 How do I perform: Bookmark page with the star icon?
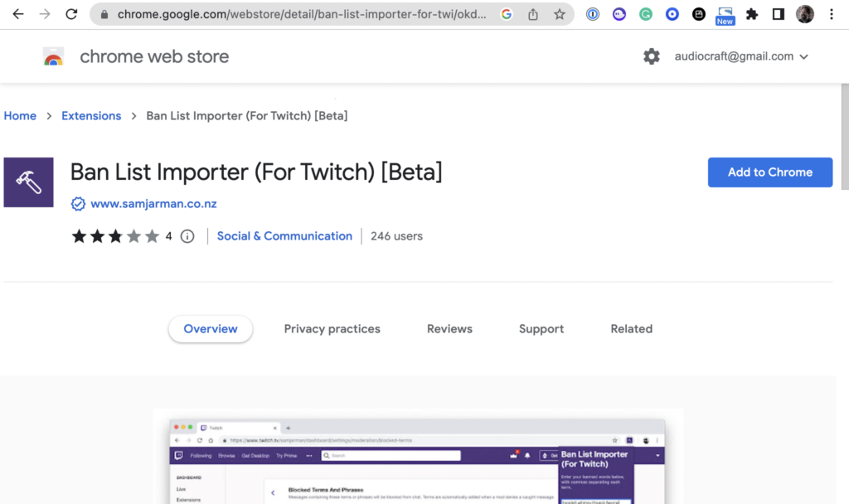(560, 15)
